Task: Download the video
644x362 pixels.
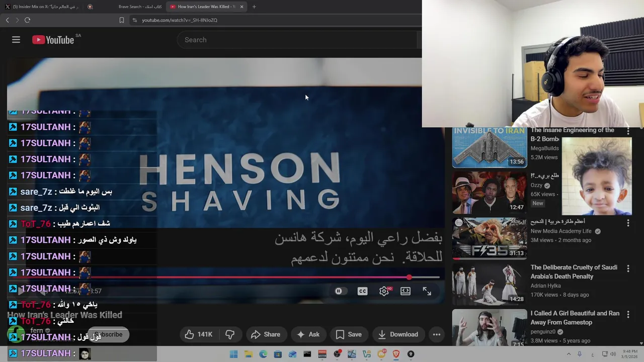Action: pyautogui.click(x=397, y=334)
